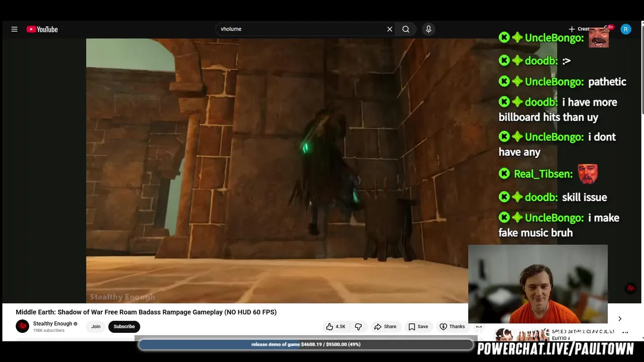644x362 pixels.
Task: Click the '198K subscribers' text
Action: click(x=49, y=331)
